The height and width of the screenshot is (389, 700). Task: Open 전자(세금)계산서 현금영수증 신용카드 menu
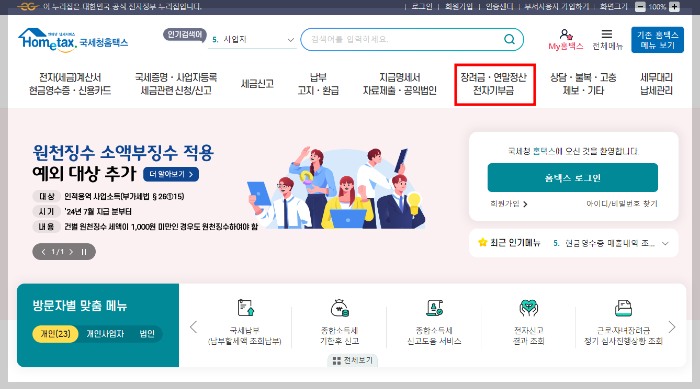(x=70, y=84)
